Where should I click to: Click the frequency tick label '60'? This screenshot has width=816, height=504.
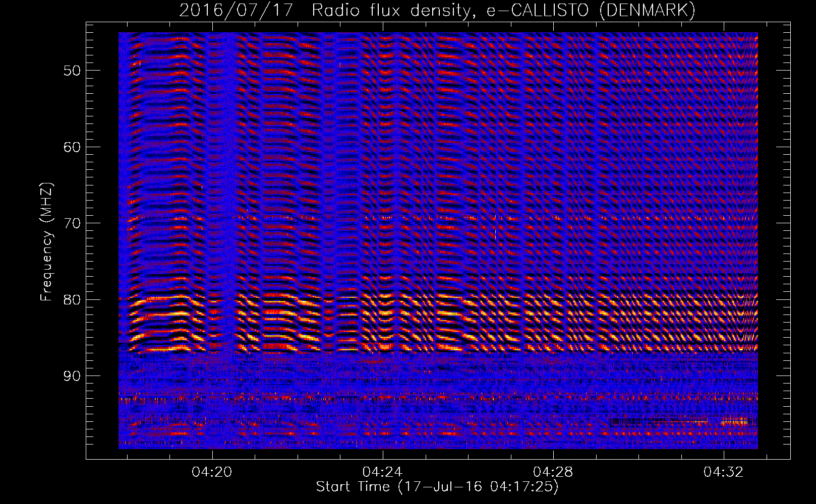click(72, 147)
